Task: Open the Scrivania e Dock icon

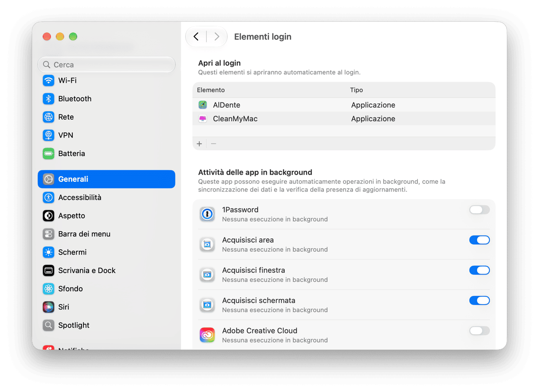Action: coord(48,270)
